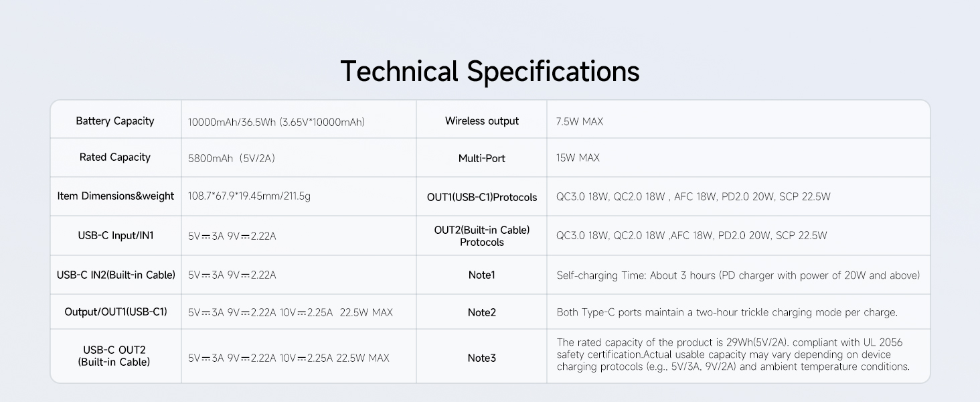Select the Rated Capacity label
The image size is (980, 402).
pos(115,157)
